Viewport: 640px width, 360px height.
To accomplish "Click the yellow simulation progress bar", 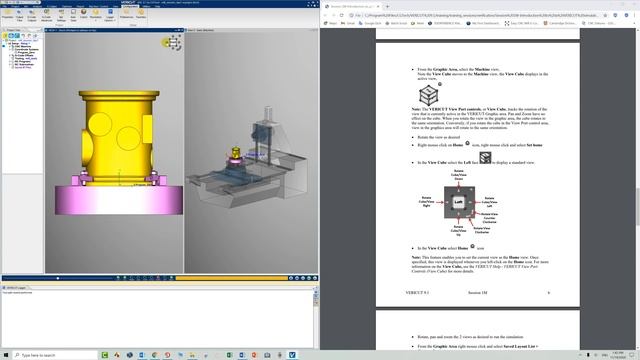I will [x=231, y=278].
